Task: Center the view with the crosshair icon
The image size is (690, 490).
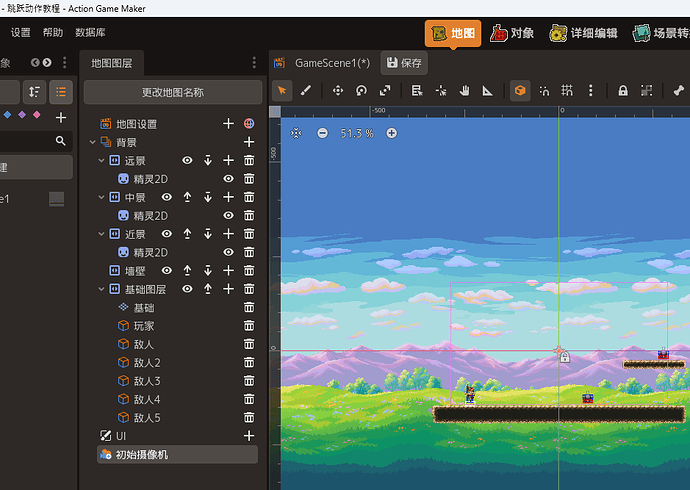Action: coord(296,133)
